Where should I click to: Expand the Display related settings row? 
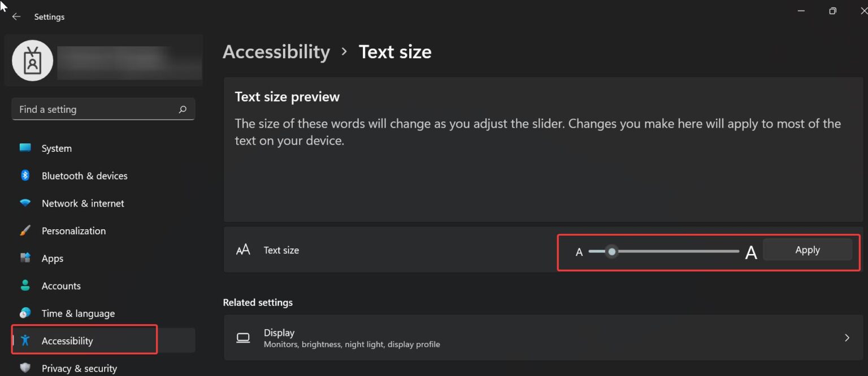tap(542, 337)
